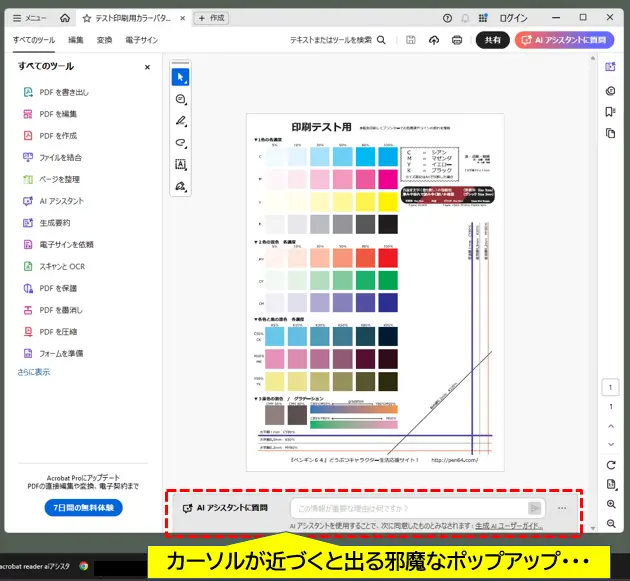Click the cloud upload icon
Image resolution: width=630 pixels, height=581 pixels.
click(x=434, y=40)
